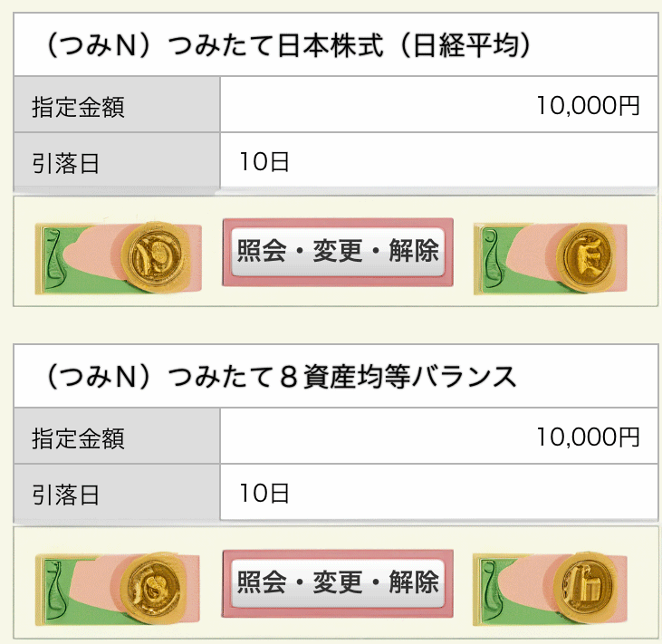The width and height of the screenshot is (662, 644).
Task: Click 10日 debit date of 8資産均等バランス fund
Action: 264,493
